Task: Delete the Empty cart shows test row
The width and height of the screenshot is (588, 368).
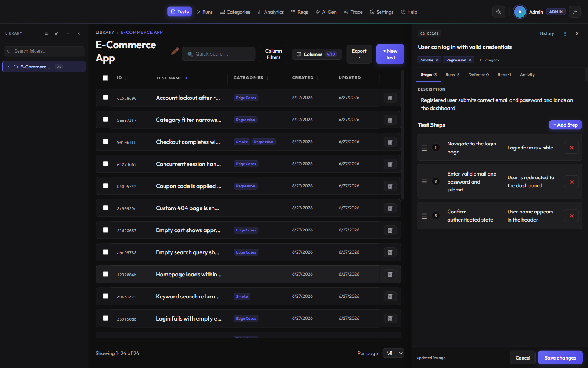Action: click(390, 230)
